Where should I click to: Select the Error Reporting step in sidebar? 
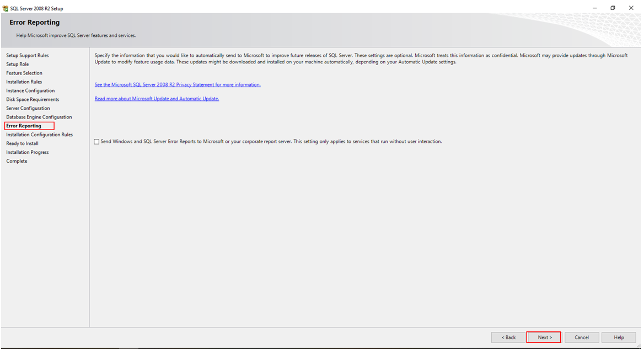pos(24,126)
